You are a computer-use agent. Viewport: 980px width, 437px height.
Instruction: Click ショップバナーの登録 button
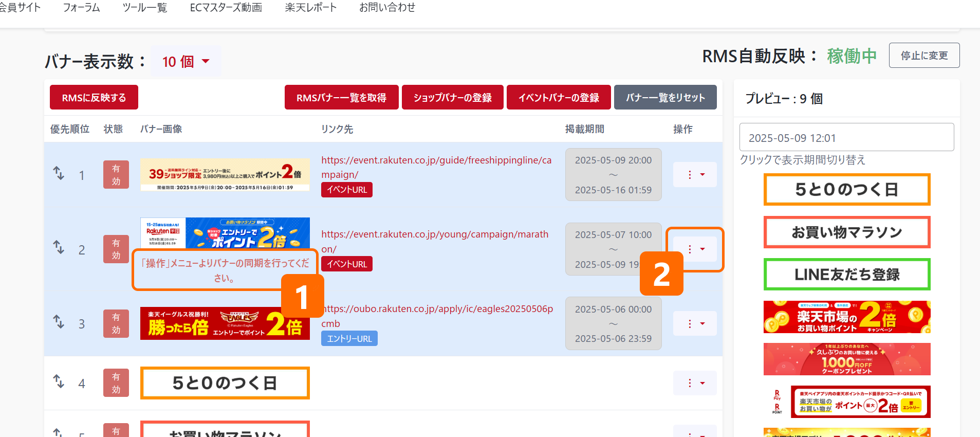tap(453, 97)
